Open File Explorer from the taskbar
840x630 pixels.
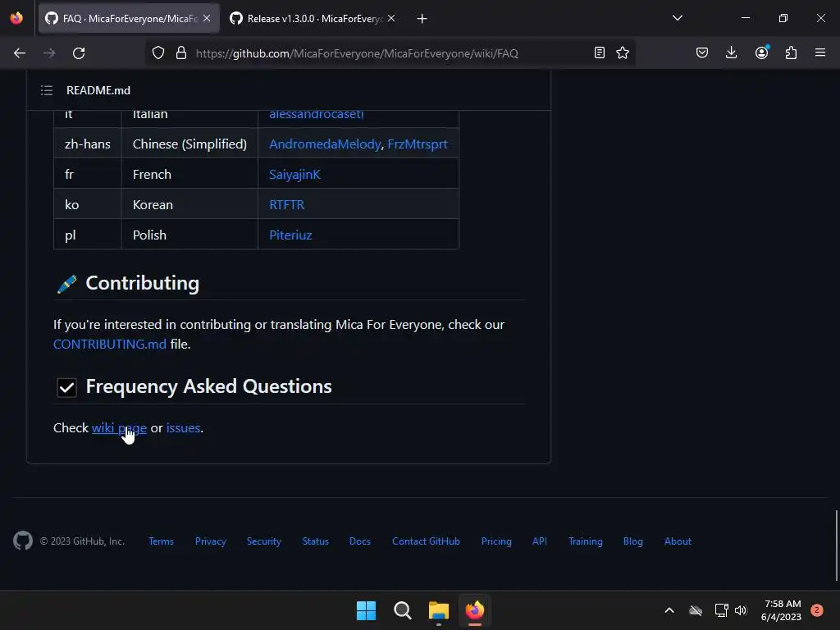439,610
